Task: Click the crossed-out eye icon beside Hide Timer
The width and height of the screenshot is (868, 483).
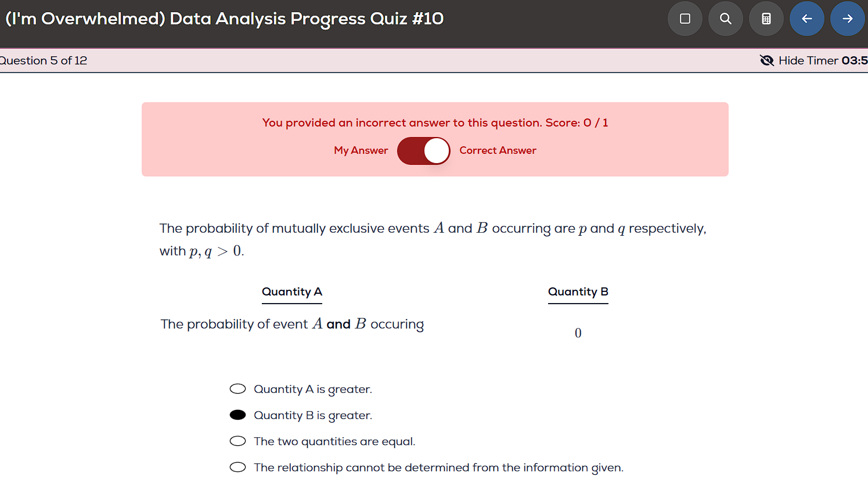Action: tap(767, 60)
